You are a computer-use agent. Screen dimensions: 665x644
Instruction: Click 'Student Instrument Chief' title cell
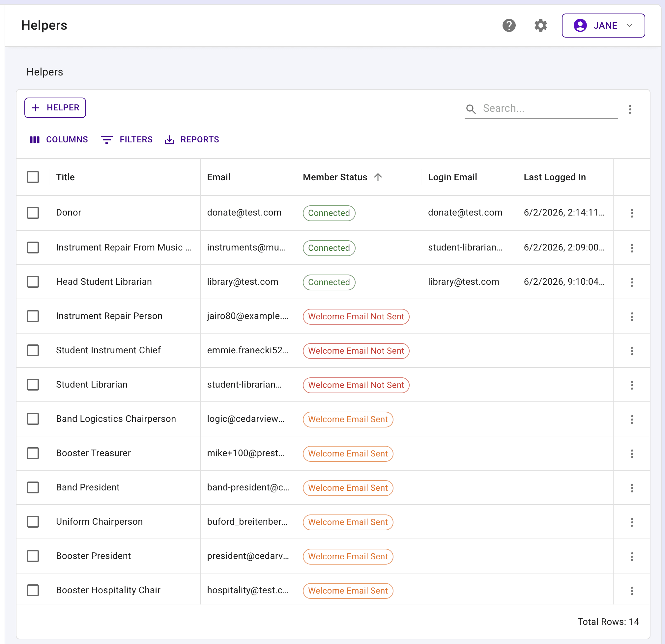[108, 350]
